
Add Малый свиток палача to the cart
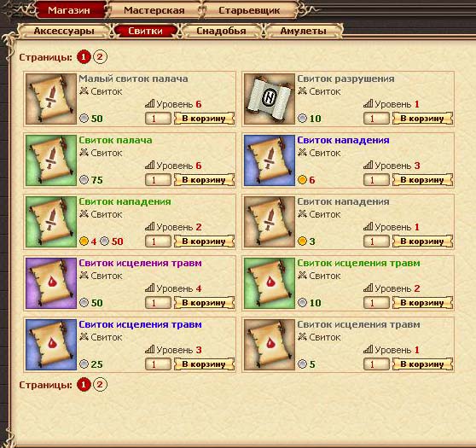(204, 118)
